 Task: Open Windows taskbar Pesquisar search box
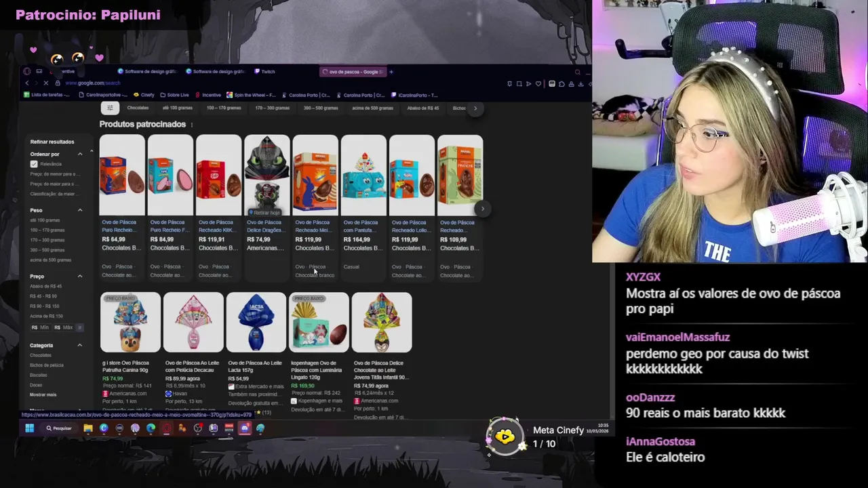point(59,428)
